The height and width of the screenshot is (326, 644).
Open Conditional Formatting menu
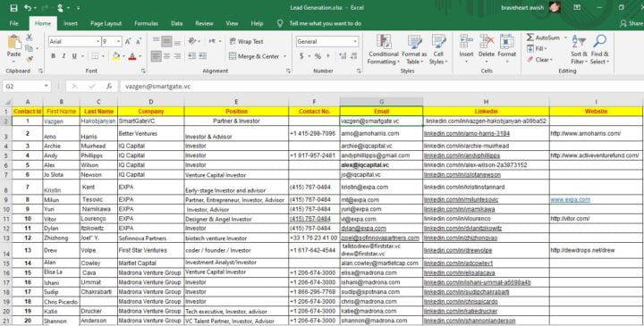(384, 50)
